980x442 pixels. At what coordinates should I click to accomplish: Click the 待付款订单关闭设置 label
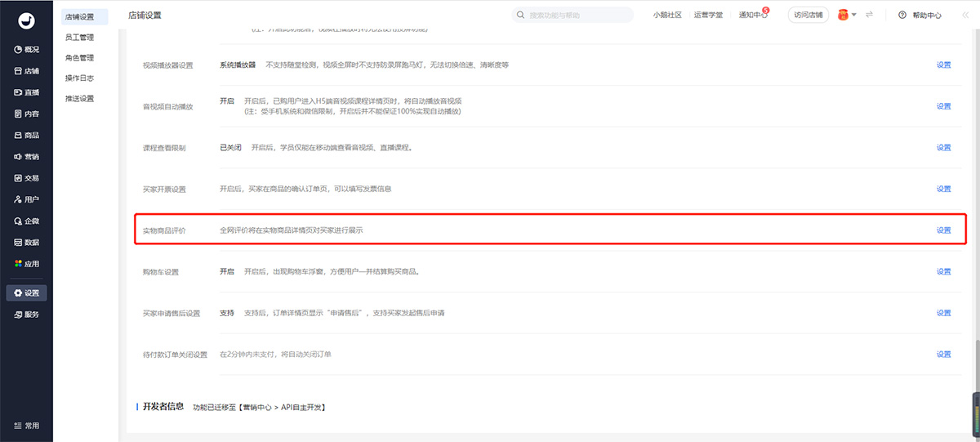[x=176, y=355]
